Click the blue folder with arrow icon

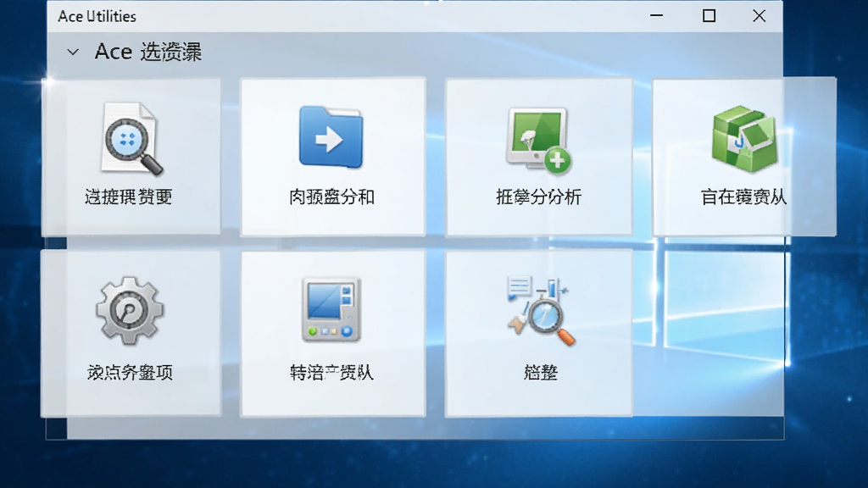tap(331, 136)
